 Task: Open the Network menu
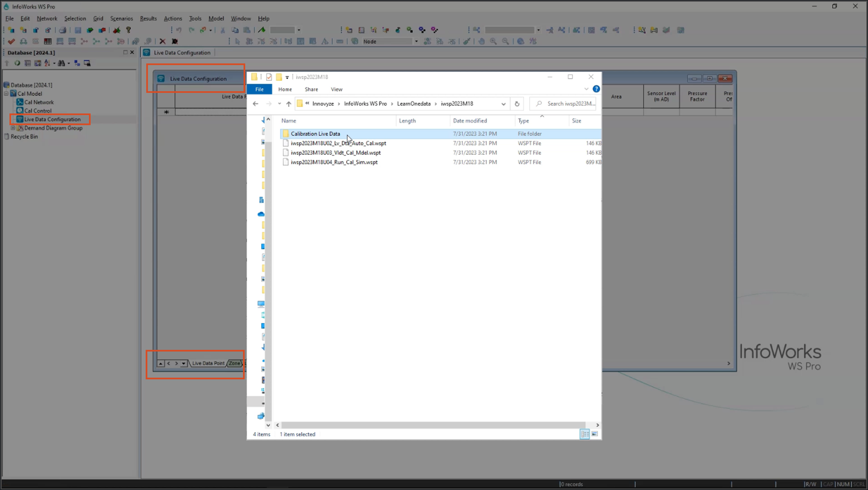click(x=47, y=18)
